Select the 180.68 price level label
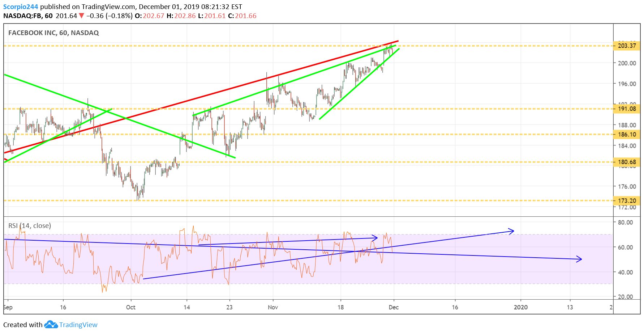 point(627,162)
